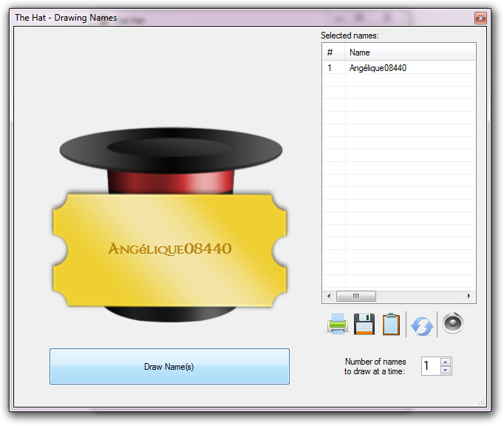Image resolution: width=504 pixels, height=426 pixels.
Task: Click the scrollbar right arrow
Action: pyautogui.click(x=469, y=296)
